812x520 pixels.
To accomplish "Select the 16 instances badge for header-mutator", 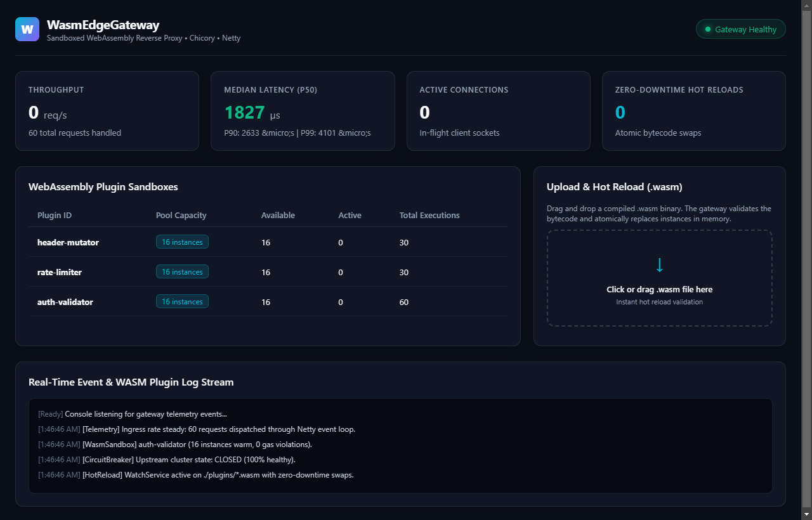I will click(182, 242).
